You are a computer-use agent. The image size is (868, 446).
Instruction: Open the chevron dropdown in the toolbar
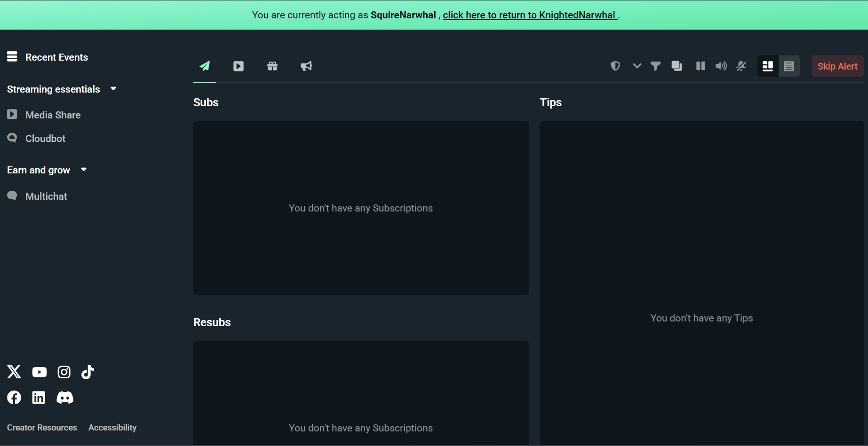[637, 66]
